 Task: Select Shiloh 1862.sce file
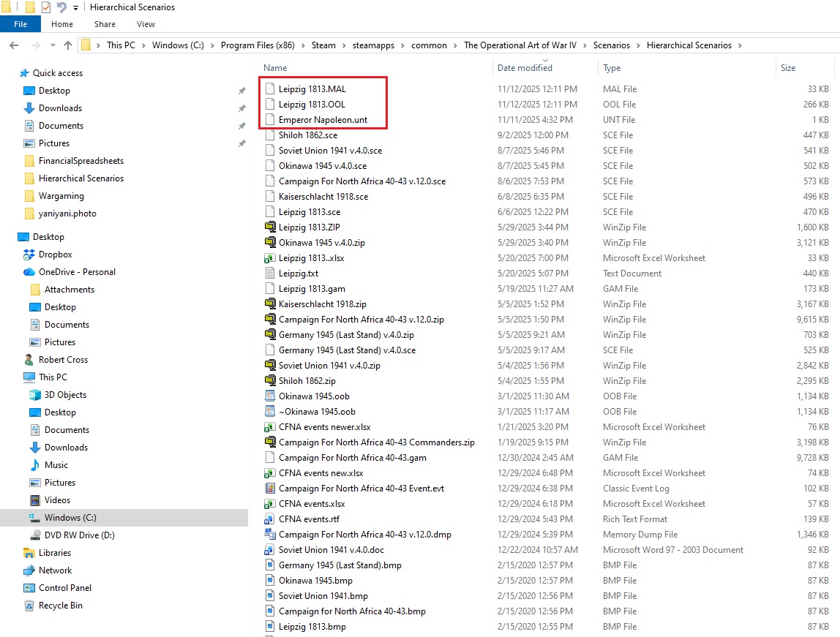pos(308,135)
